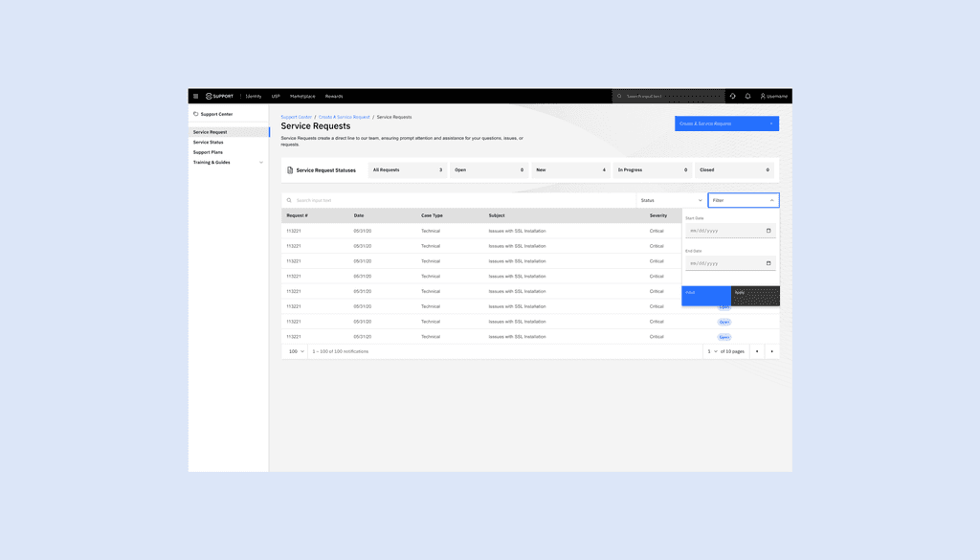
Task: Filter by Open status tile
Action: [x=489, y=170]
